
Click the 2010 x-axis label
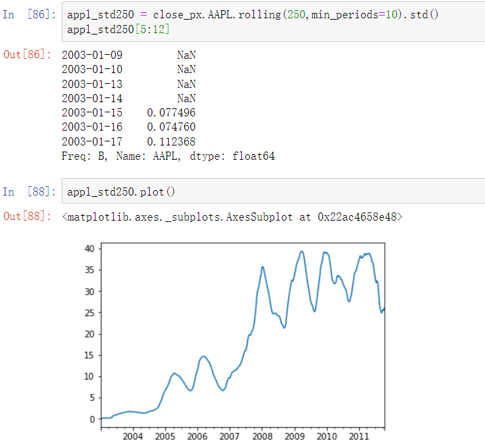(x=327, y=436)
